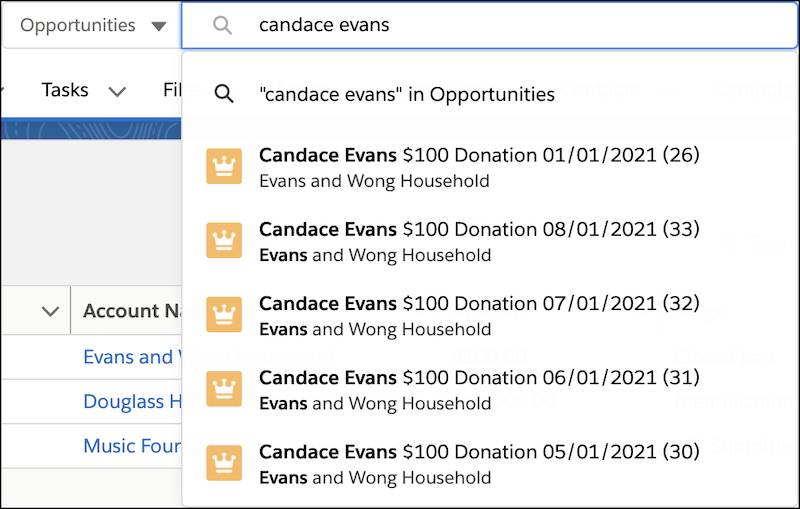Open the Tasks navigation tab
This screenshot has width=800, height=509.
(65, 90)
